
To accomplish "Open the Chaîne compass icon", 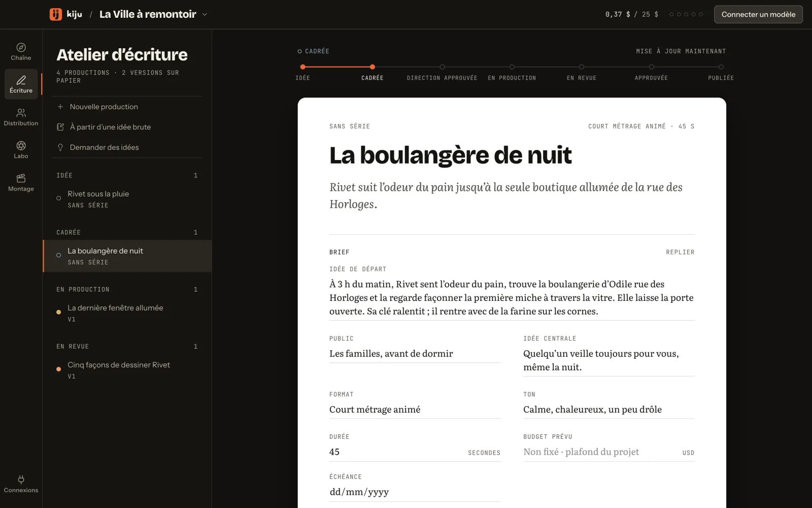I will pyautogui.click(x=21, y=47).
